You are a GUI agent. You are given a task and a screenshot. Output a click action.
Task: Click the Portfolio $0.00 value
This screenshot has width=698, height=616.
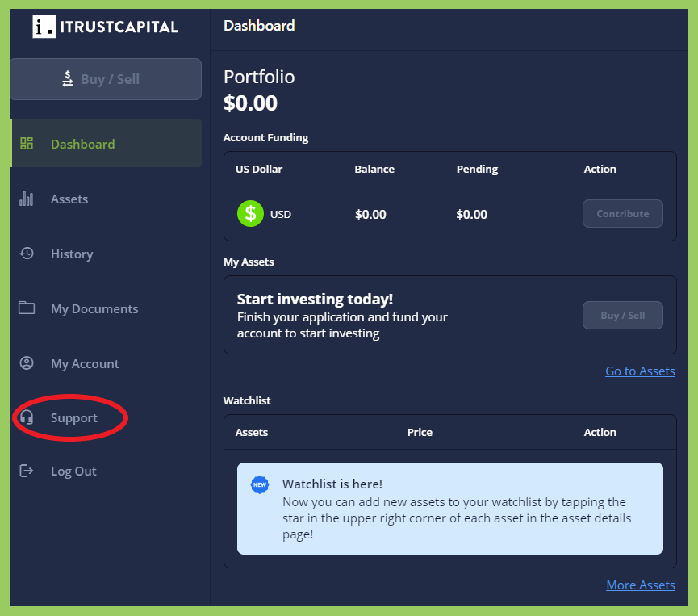coord(250,103)
